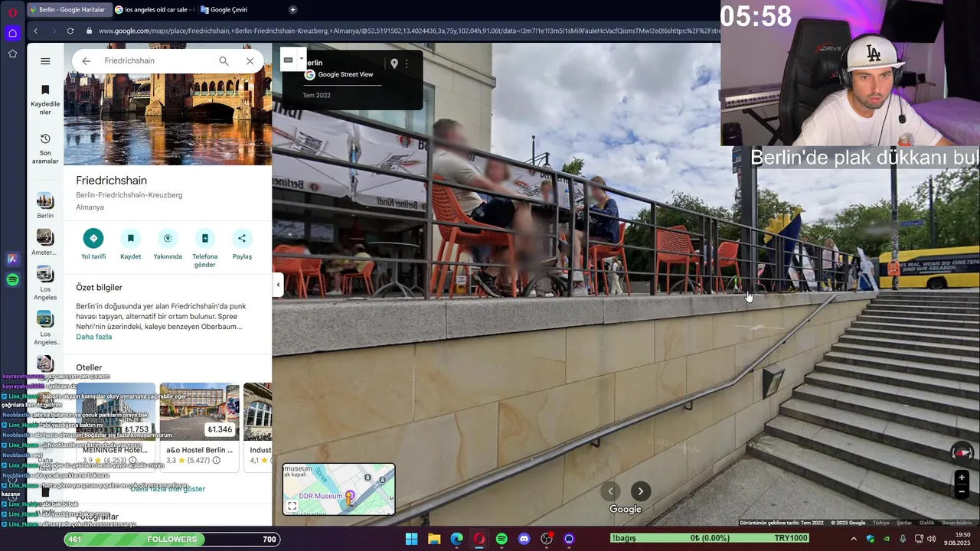Open Windows Start menu

[x=411, y=539]
